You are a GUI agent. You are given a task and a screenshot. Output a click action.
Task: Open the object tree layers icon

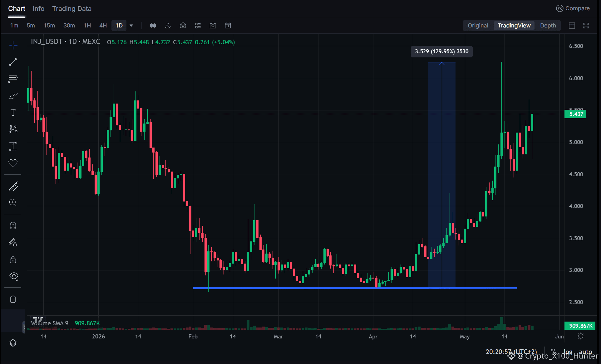point(13,343)
